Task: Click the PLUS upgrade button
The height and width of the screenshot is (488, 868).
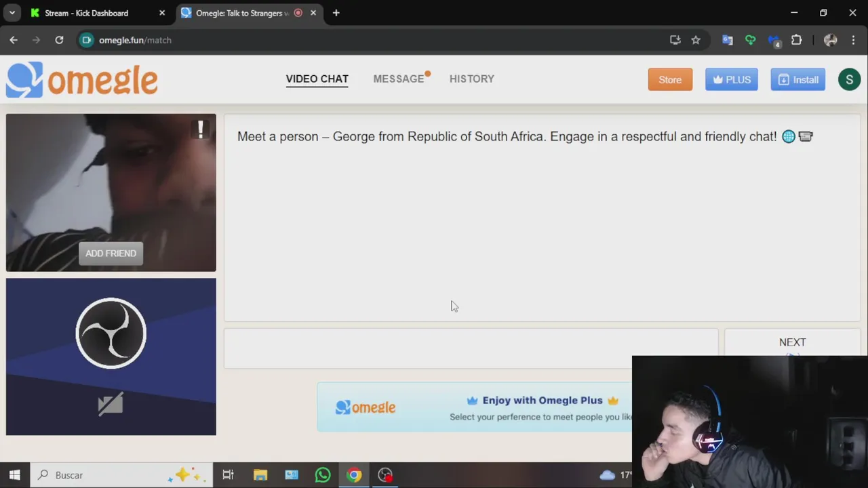Action: click(731, 80)
